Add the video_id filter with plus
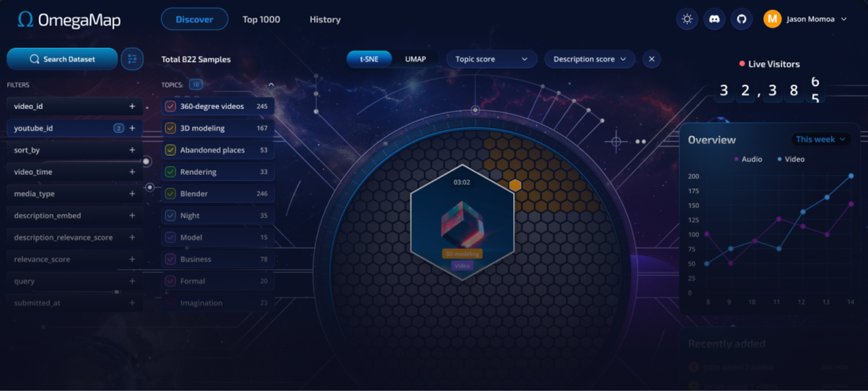This screenshot has height=391, width=868. (x=132, y=106)
